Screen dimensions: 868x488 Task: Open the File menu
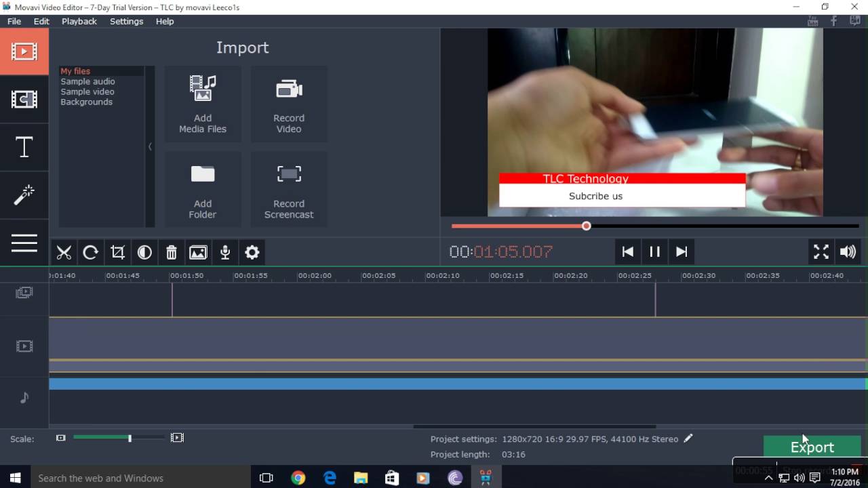(14, 21)
